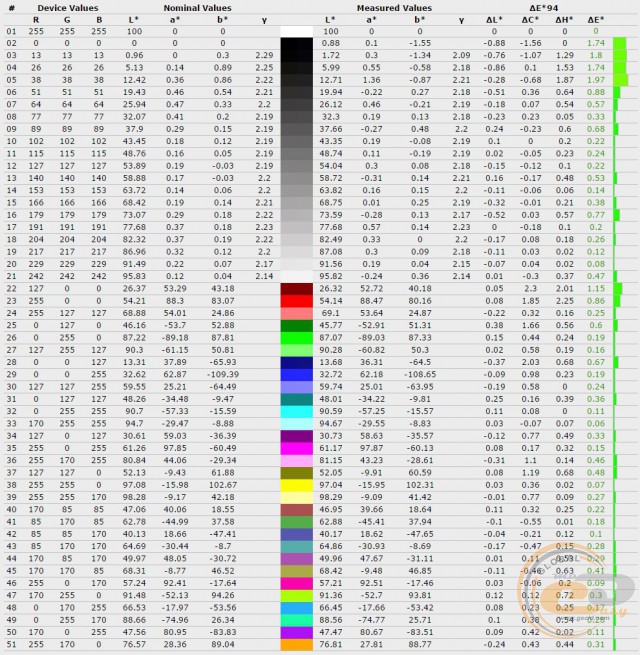Select the black swatch in row 02
The width and height of the screenshot is (640, 655).
(297, 43)
